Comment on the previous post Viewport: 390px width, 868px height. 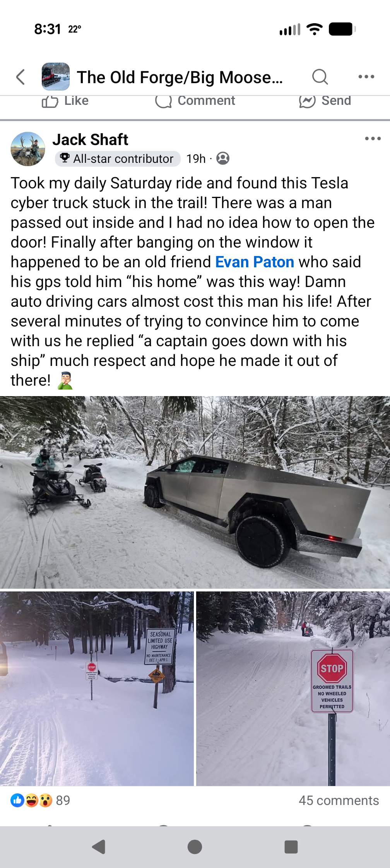click(x=195, y=101)
